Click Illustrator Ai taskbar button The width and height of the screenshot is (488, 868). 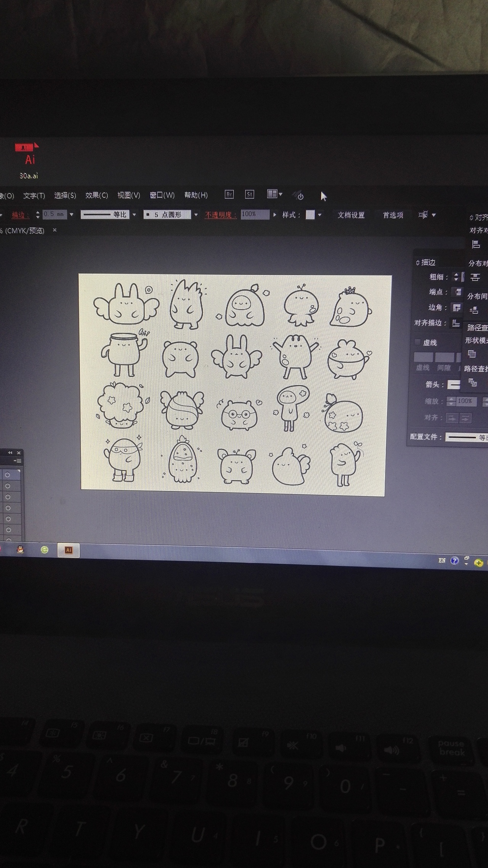tap(69, 550)
